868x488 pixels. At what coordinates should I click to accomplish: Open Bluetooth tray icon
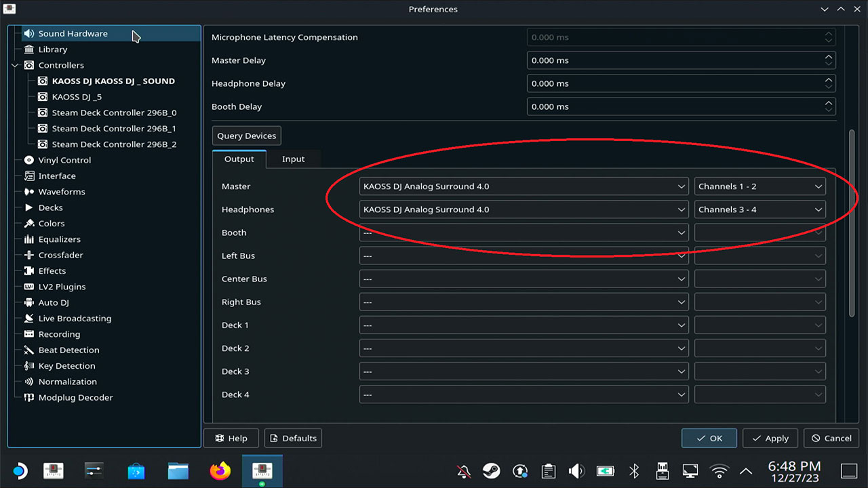click(x=634, y=471)
